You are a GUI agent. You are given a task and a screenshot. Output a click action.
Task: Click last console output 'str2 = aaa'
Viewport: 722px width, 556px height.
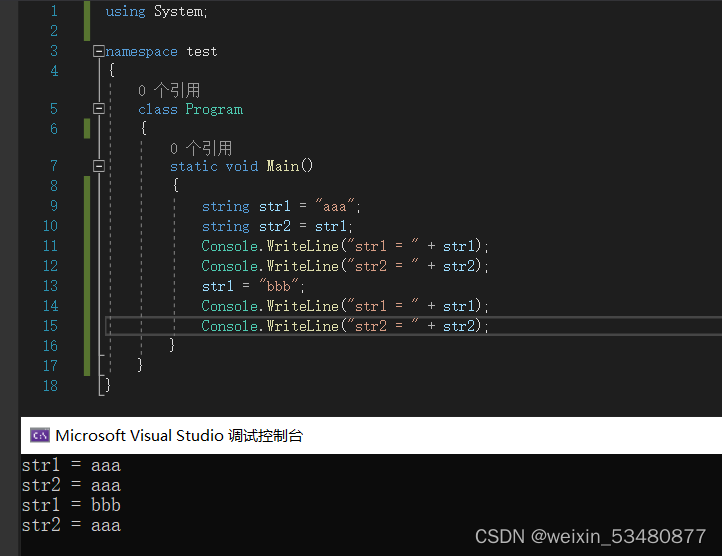pos(71,525)
